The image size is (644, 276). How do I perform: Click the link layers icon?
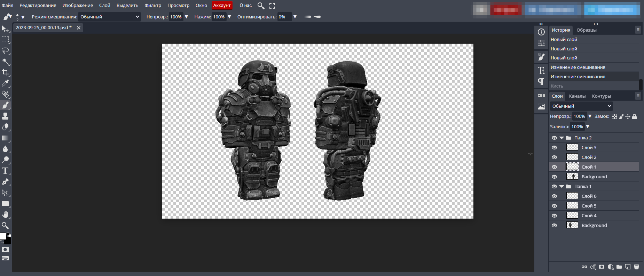point(584,267)
